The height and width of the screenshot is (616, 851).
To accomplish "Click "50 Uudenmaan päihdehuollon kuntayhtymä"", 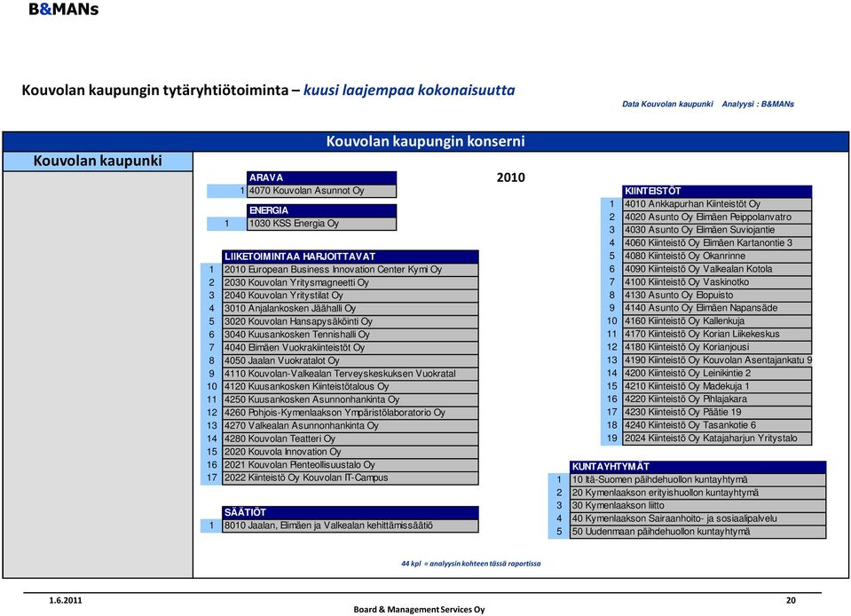I will point(698,532).
